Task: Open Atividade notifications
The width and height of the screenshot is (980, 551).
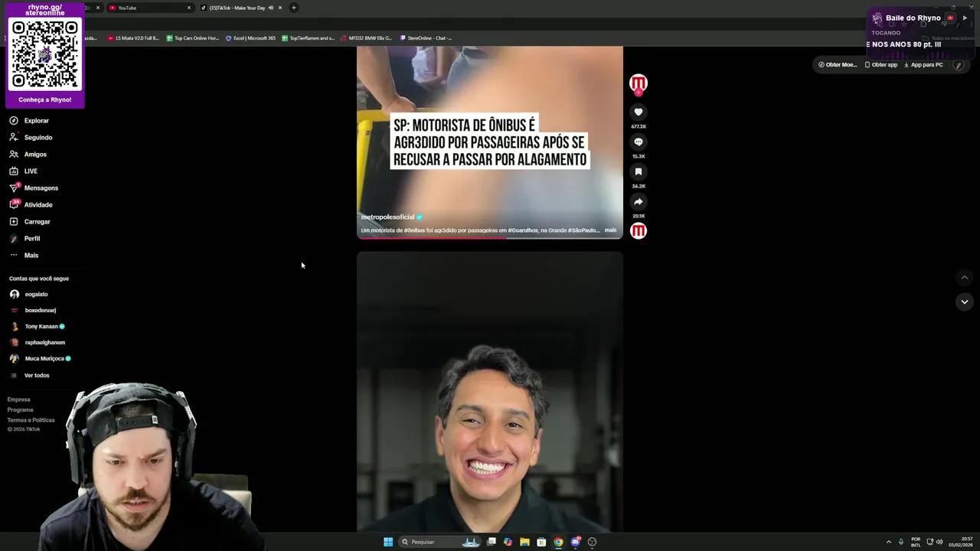Action: pyautogui.click(x=31, y=205)
